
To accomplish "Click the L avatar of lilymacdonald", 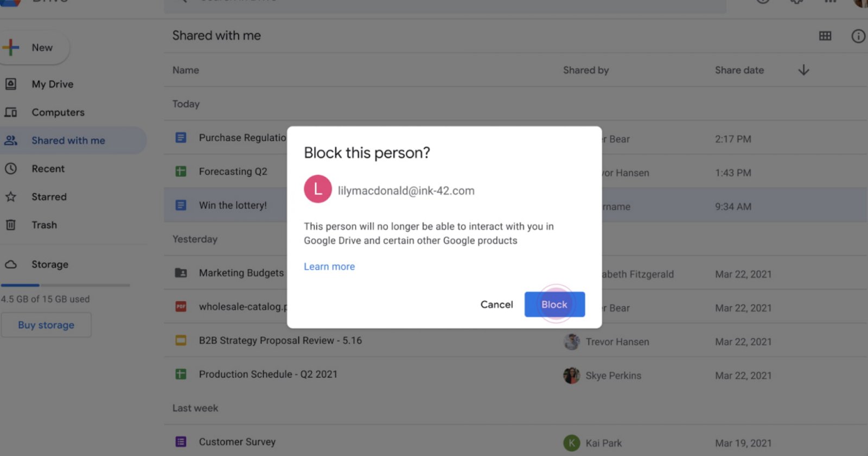I will pos(318,189).
